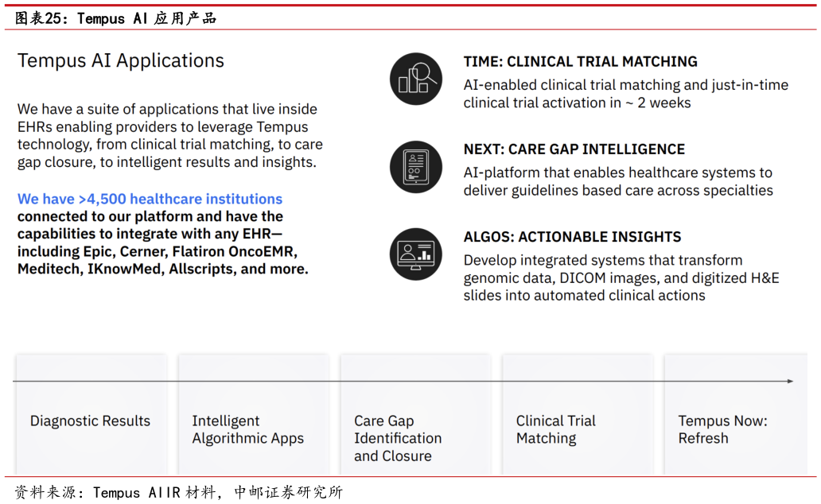
Task: Open the Tempus Now: Refresh card
Action: pos(736,414)
